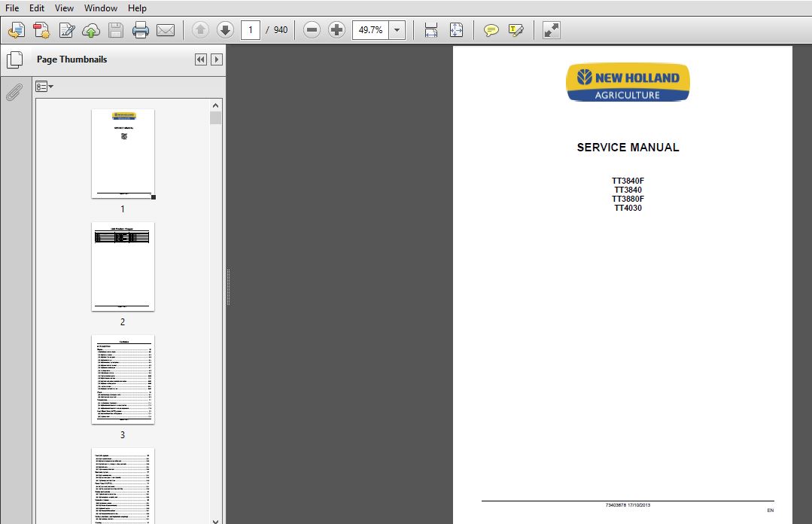Viewport: 812px width, 524px height.
Task: Expand the Page Thumbnails panel wider
Action: [217, 59]
